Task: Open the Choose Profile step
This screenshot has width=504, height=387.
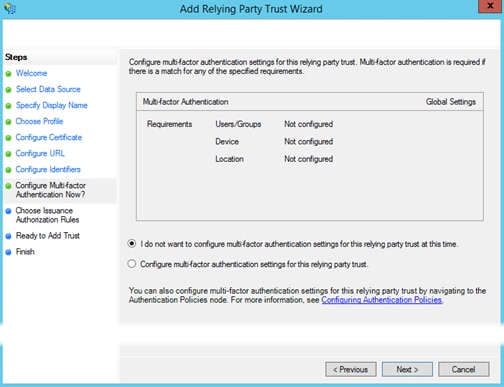Action: pyautogui.click(x=39, y=121)
